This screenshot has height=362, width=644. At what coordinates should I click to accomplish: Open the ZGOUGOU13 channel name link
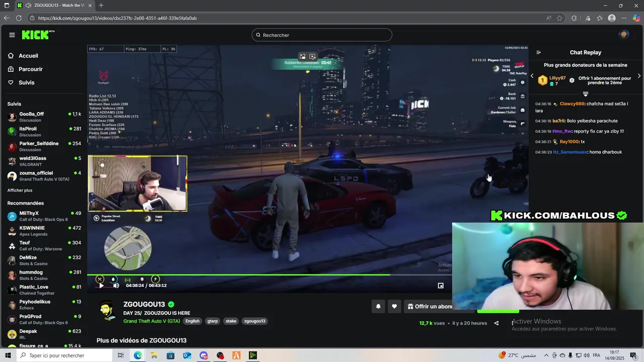[x=144, y=305]
